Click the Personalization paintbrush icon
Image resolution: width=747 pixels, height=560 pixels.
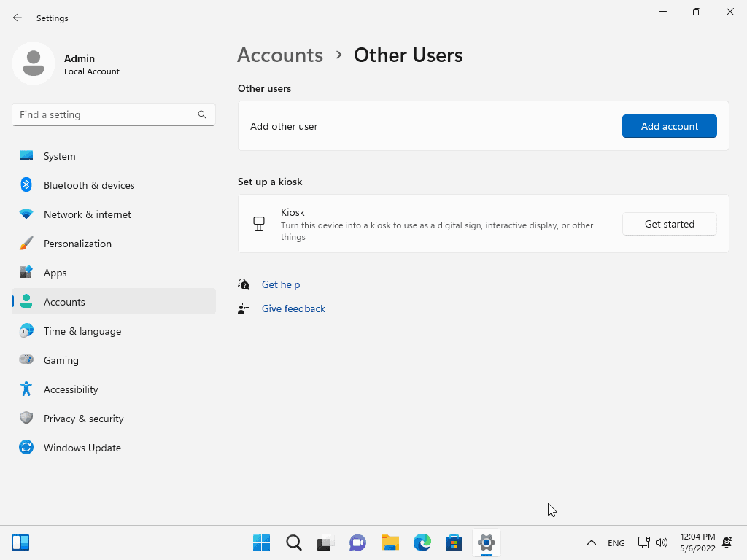[26, 243]
